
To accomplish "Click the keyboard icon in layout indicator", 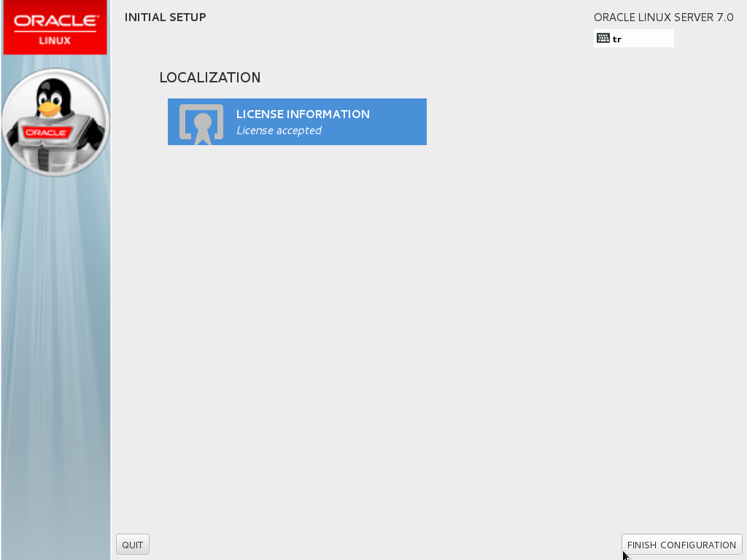I will 603,39.
